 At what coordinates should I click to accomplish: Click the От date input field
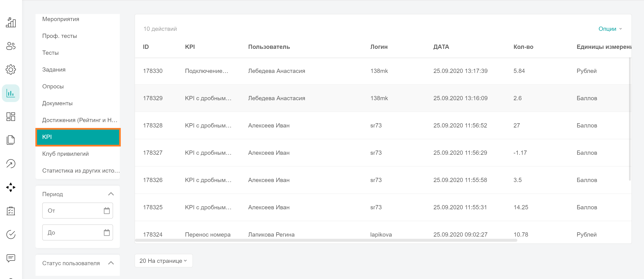(x=77, y=211)
